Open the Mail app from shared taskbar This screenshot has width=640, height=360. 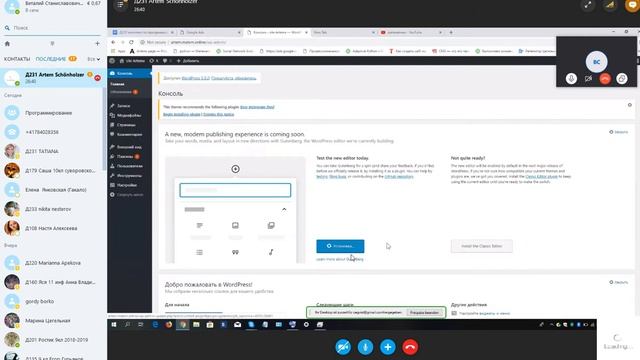(x=238, y=324)
